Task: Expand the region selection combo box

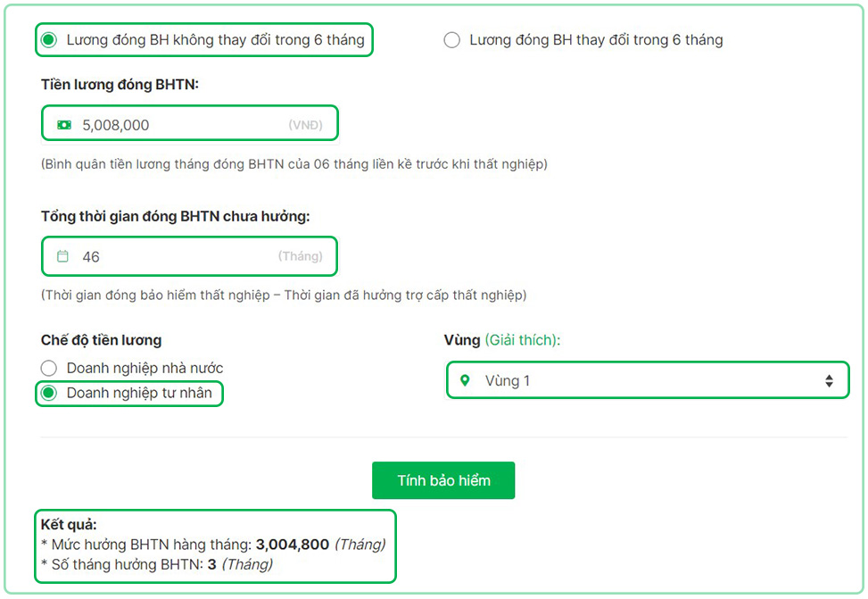Action: click(648, 379)
